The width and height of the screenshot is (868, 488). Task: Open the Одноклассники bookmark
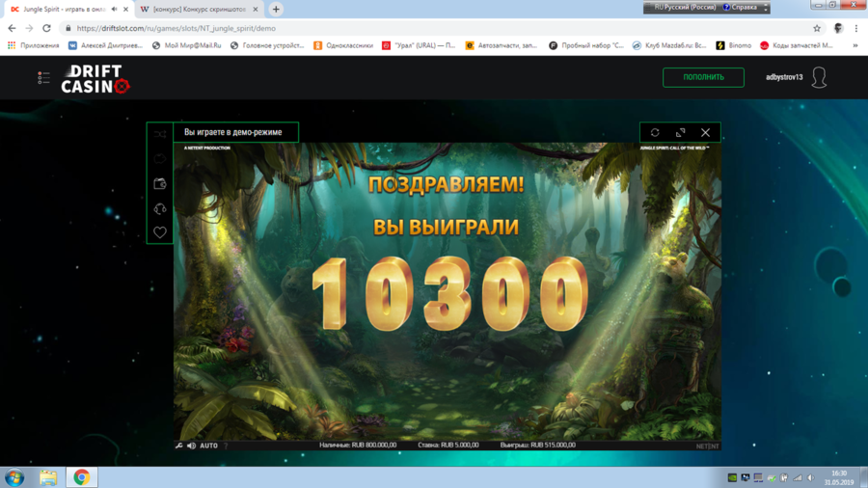click(x=343, y=45)
